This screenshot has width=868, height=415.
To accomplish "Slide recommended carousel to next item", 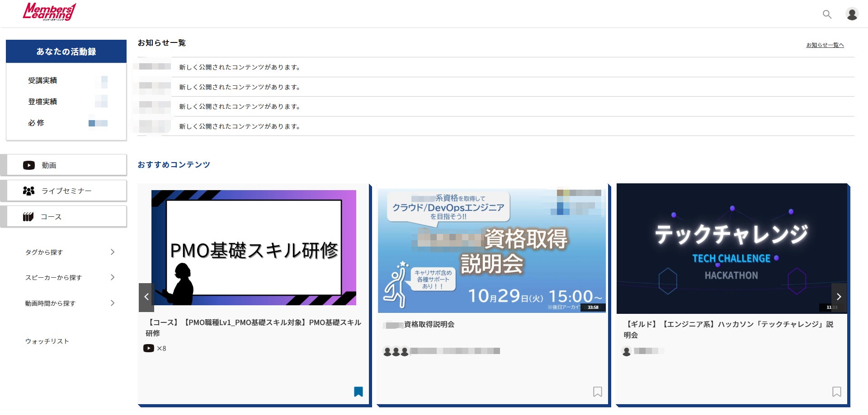I will (x=839, y=297).
